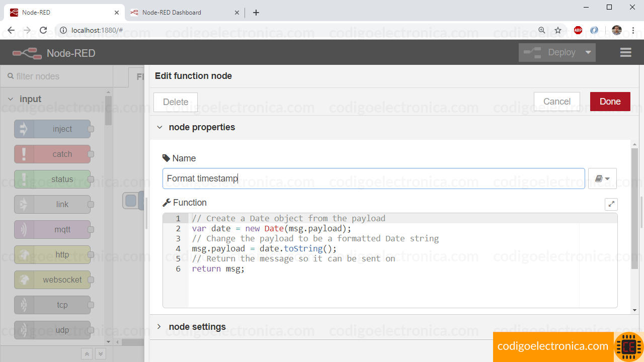Select the http node in palette
Screen dimensions: 644x362
[x=52, y=255]
